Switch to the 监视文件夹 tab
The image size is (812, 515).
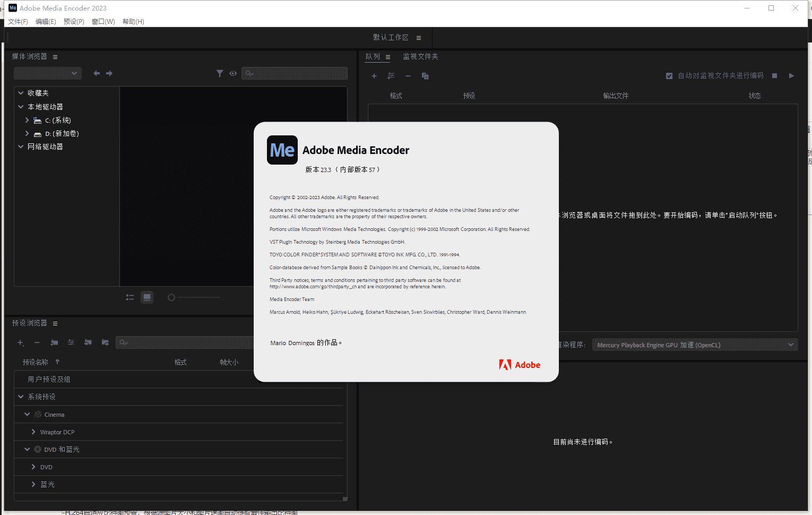[x=420, y=56]
